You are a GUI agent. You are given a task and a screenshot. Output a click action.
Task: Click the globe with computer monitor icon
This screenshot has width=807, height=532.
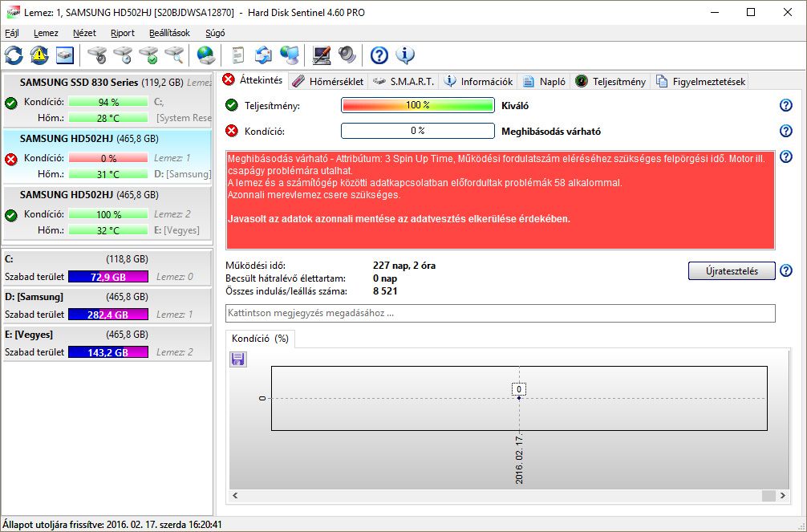[290, 55]
